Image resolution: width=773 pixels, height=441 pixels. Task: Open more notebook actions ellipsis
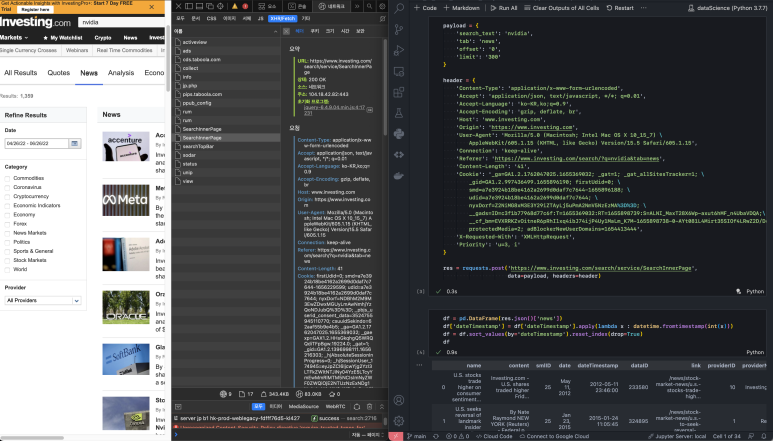pyautogui.click(x=643, y=8)
